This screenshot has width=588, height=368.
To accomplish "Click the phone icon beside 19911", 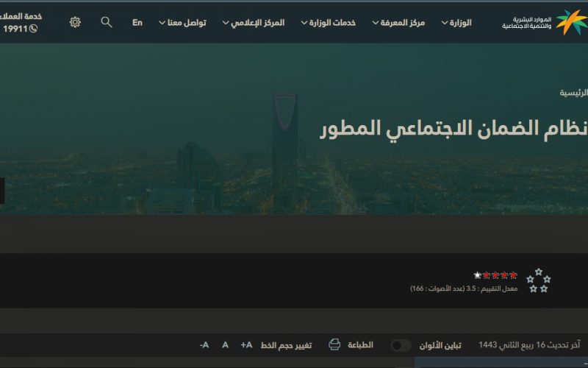I will (x=33, y=29).
